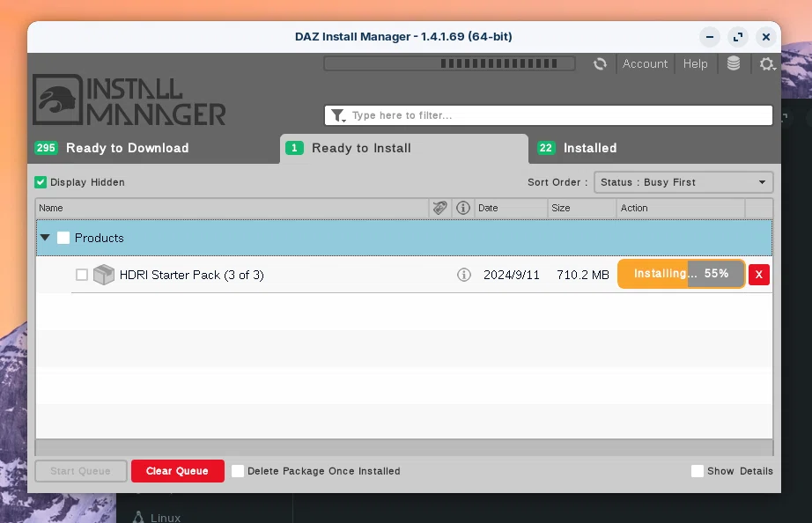The width and height of the screenshot is (812, 523).
Task: Check the HDRI Starter Pack checkbox
Action: tap(82, 275)
